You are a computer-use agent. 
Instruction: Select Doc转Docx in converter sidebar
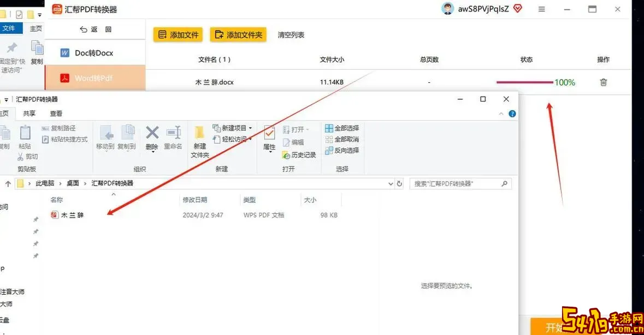[x=94, y=53]
